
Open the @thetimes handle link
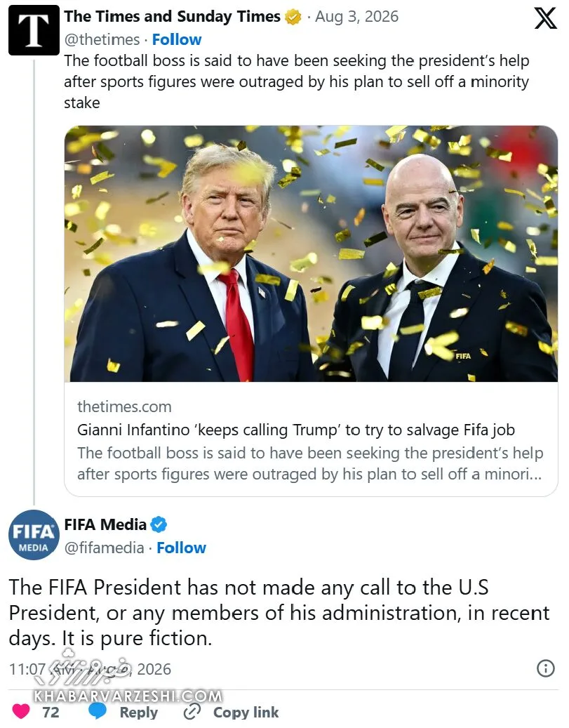102,39
